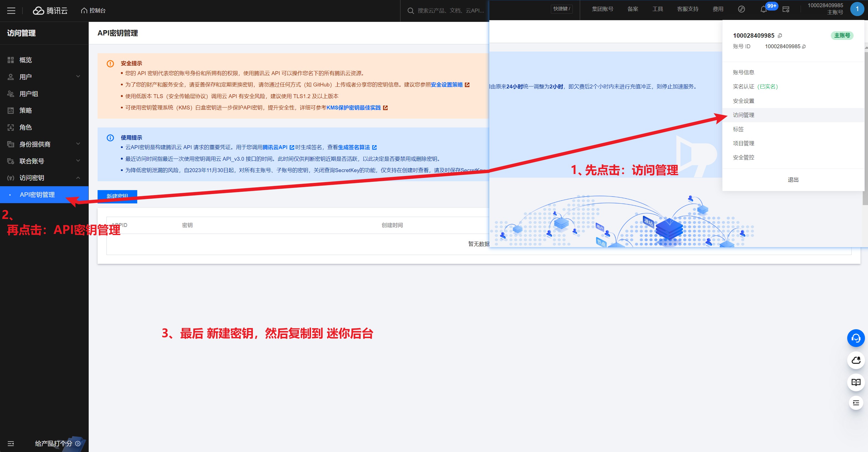This screenshot has width=868, height=452.
Task: Click the 创建时间 column header
Action: click(392, 225)
